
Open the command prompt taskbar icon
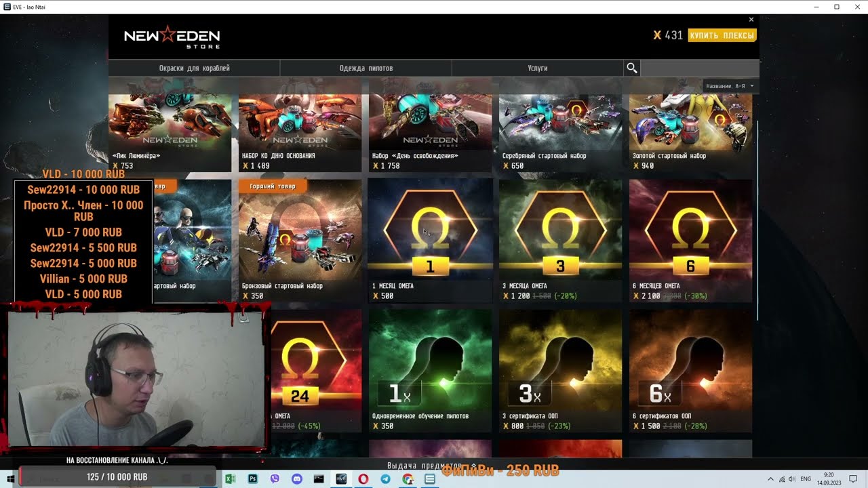[319, 479]
